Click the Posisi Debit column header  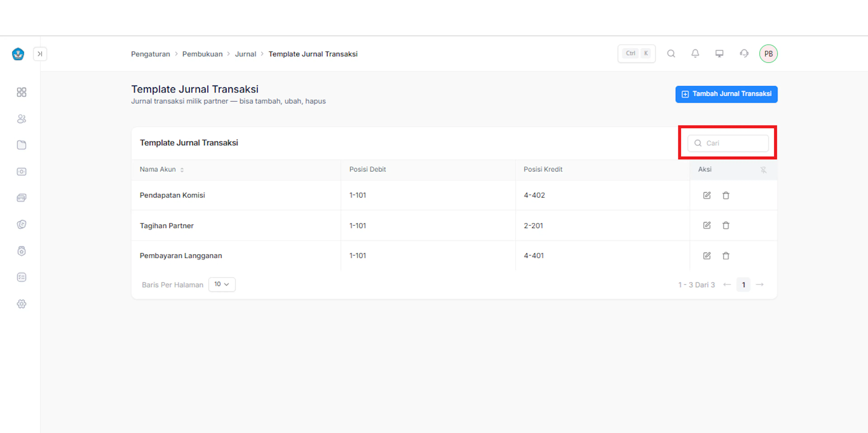(367, 169)
